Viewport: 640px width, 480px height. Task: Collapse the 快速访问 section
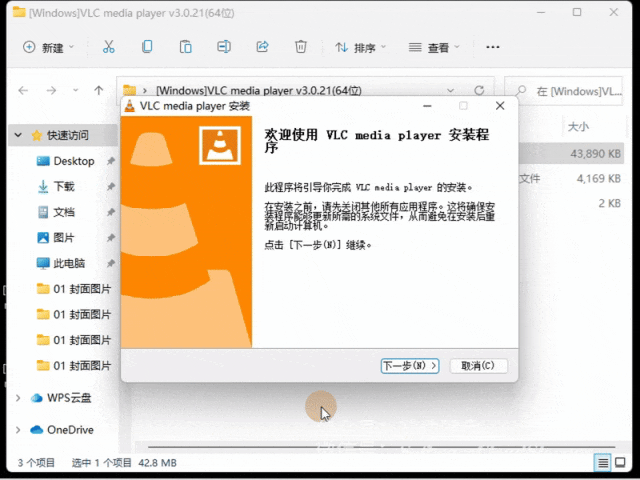click(17, 135)
